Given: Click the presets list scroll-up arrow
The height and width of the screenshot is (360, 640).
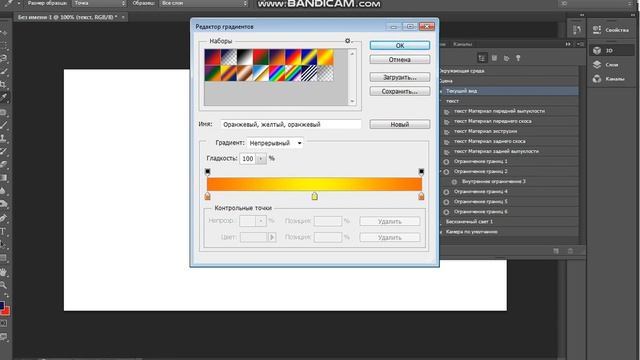Looking at the screenshot, I should [352, 53].
